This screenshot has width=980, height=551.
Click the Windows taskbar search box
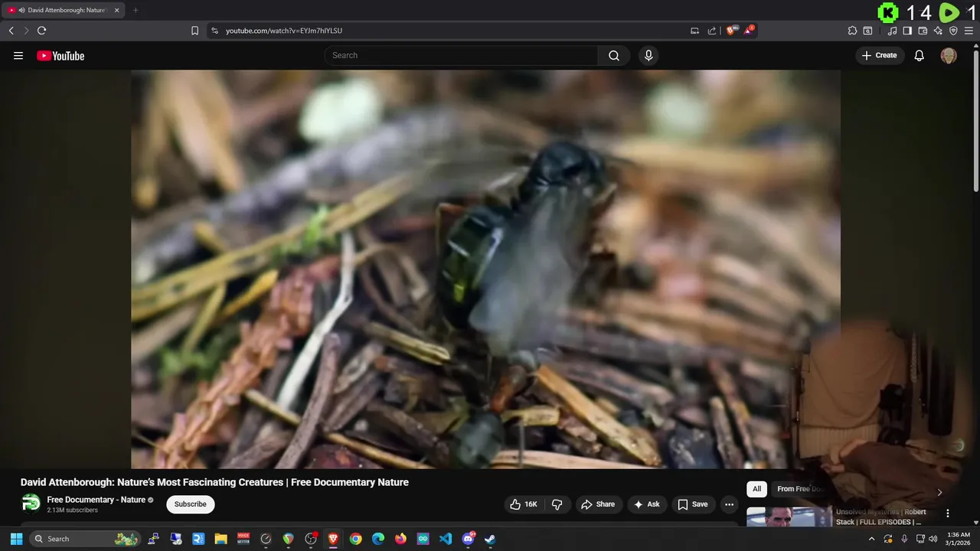(84, 539)
